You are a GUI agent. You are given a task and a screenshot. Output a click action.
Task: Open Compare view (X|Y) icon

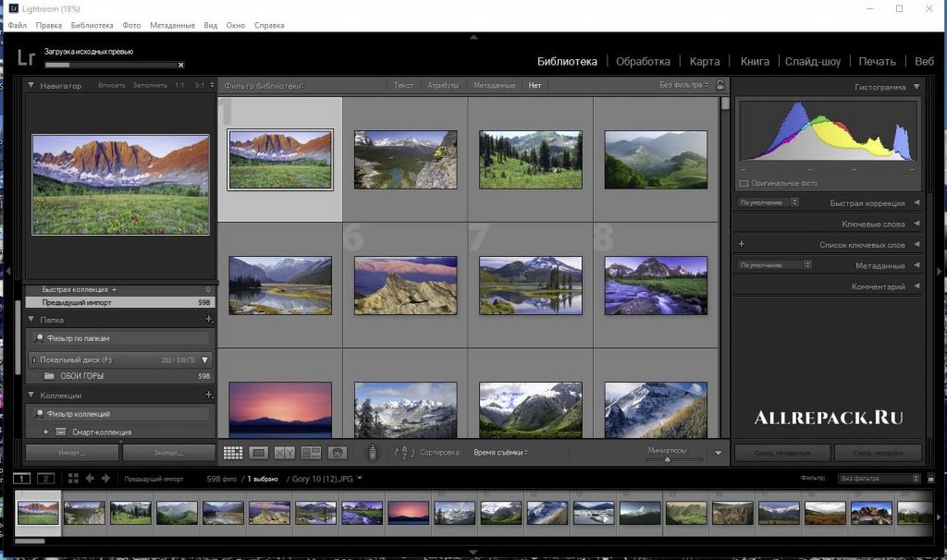coord(285,453)
